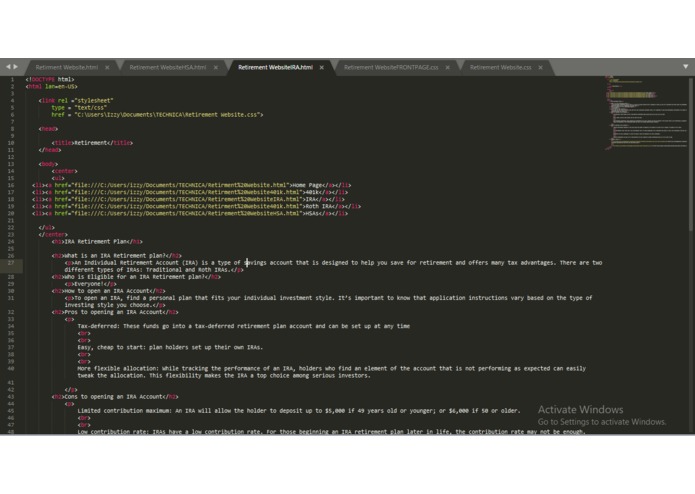The image size is (695, 494).
Task: Switch to the Retirement WebsiteHSA.html tab
Action: click(x=168, y=67)
